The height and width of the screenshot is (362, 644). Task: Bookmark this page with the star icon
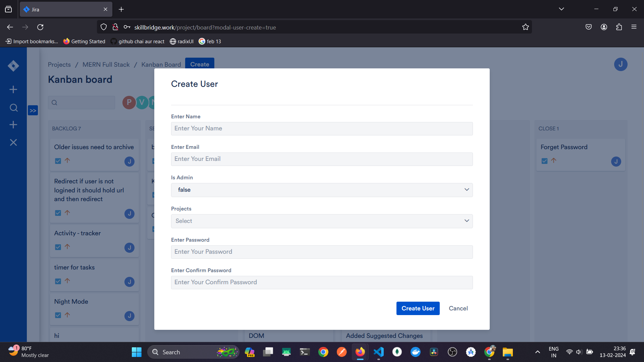pyautogui.click(x=525, y=27)
